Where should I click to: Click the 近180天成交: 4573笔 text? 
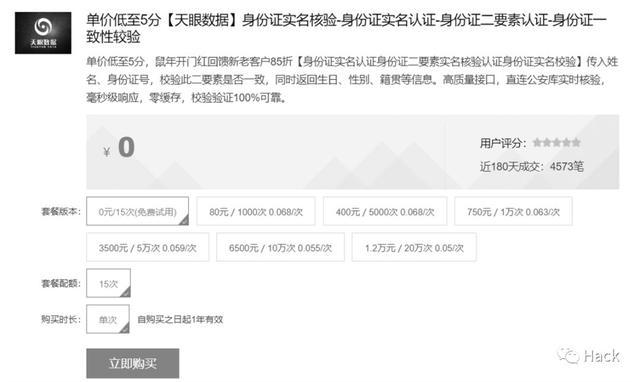531,167
